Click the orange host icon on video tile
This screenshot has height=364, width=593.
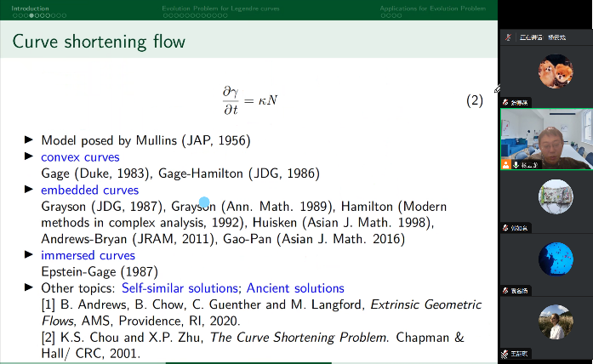coord(506,164)
